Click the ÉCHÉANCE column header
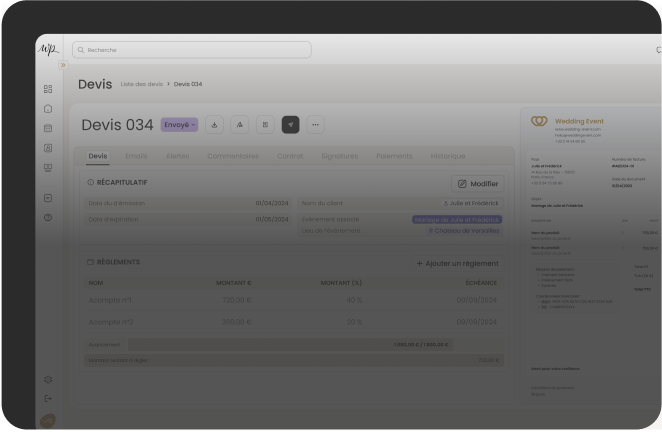Image resolution: width=662 pixels, height=434 pixels. [481, 283]
